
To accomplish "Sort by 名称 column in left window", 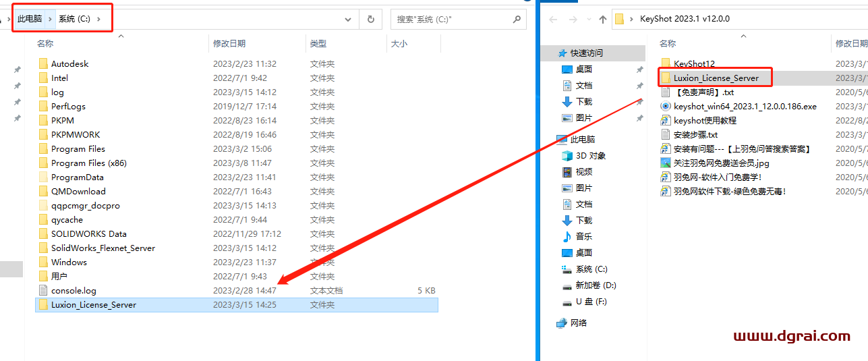I will coord(45,43).
